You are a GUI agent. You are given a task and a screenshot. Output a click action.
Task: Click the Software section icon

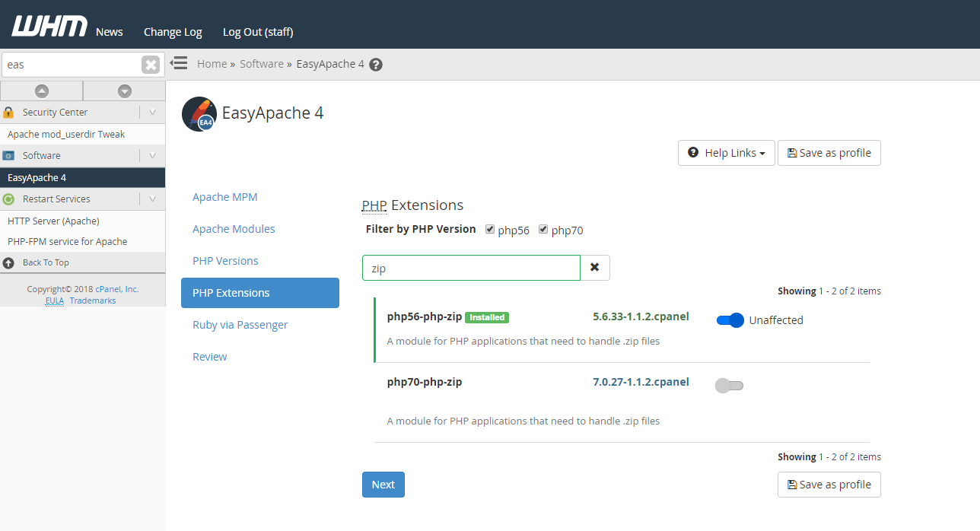tap(8, 156)
